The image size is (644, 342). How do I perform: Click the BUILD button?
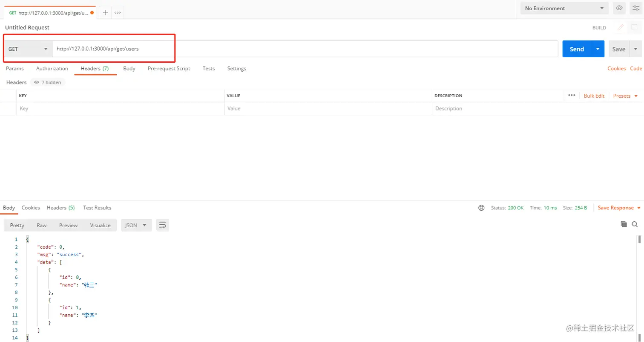click(x=599, y=28)
